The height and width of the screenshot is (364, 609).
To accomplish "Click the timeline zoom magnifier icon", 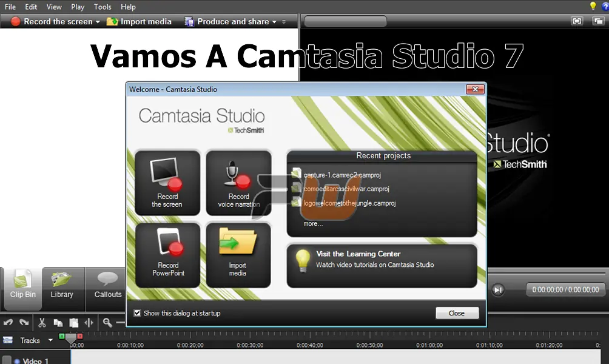I will pos(107,322).
